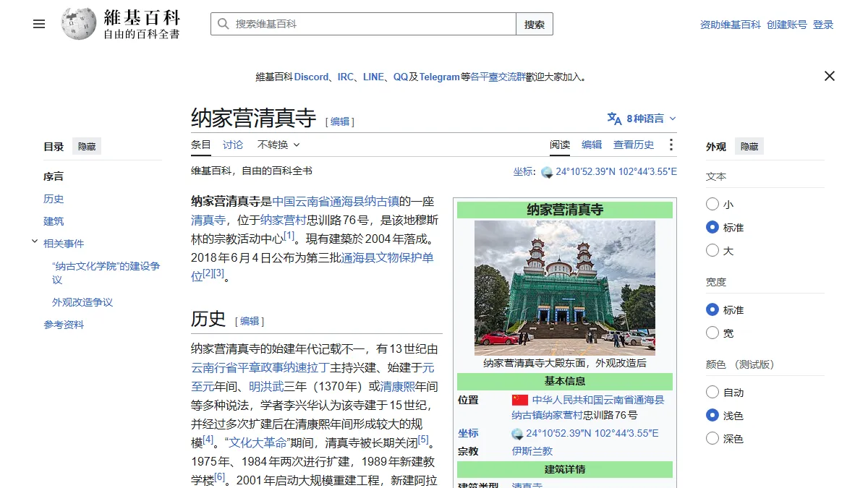Jump to 序言 in contents
Screen dimensions: 868x488
(54, 176)
